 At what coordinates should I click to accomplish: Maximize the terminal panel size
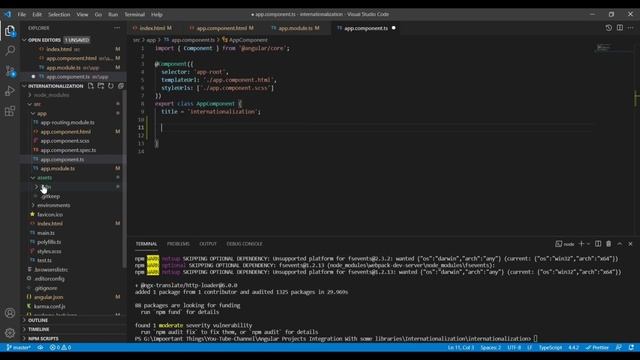pyautogui.click(x=620, y=244)
